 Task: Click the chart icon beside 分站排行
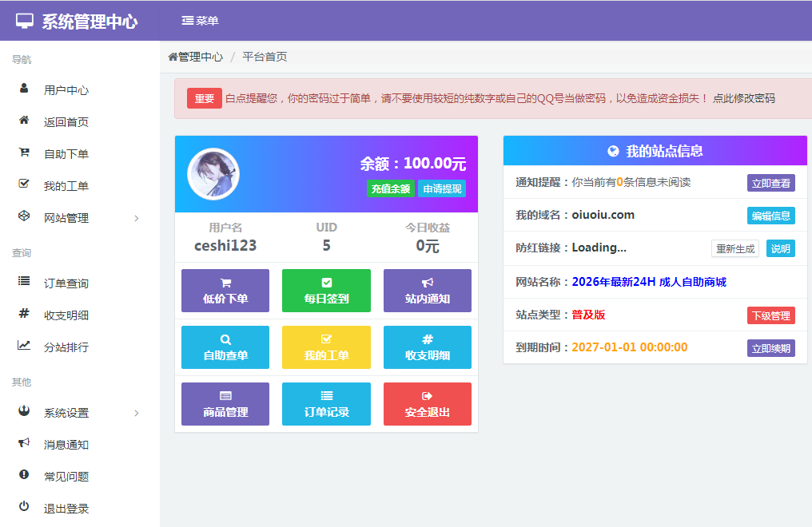click(24, 347)
